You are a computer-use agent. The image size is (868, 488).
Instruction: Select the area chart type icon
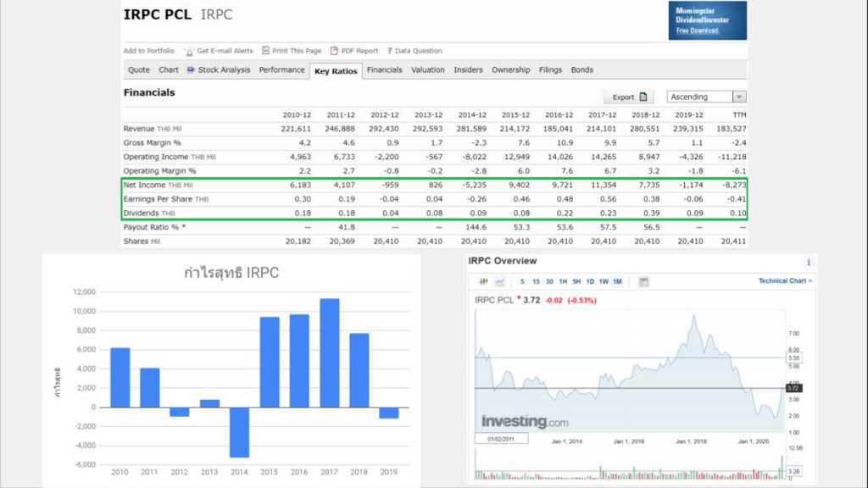(x=500, y=281)
